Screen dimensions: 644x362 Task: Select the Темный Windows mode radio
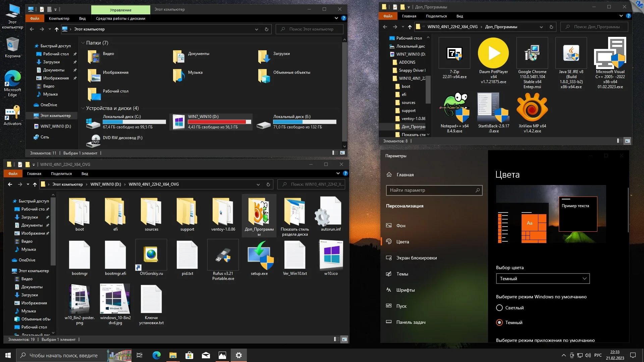499,322
